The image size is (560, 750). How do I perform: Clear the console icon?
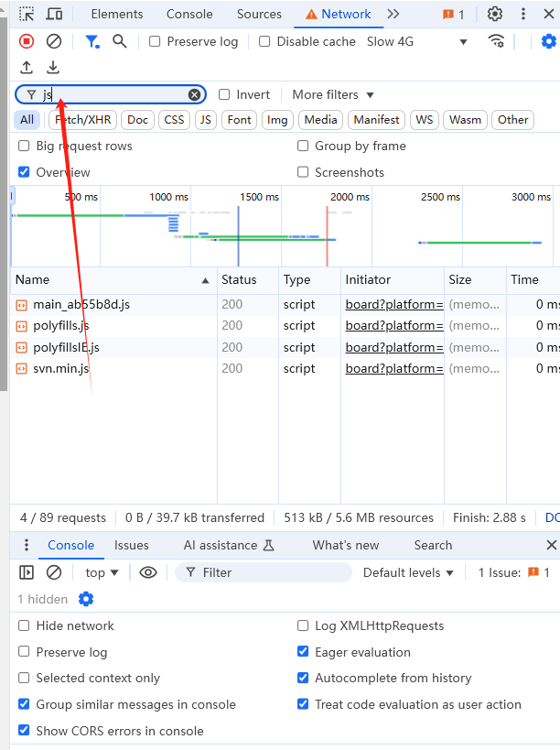[x=54, y=572]
